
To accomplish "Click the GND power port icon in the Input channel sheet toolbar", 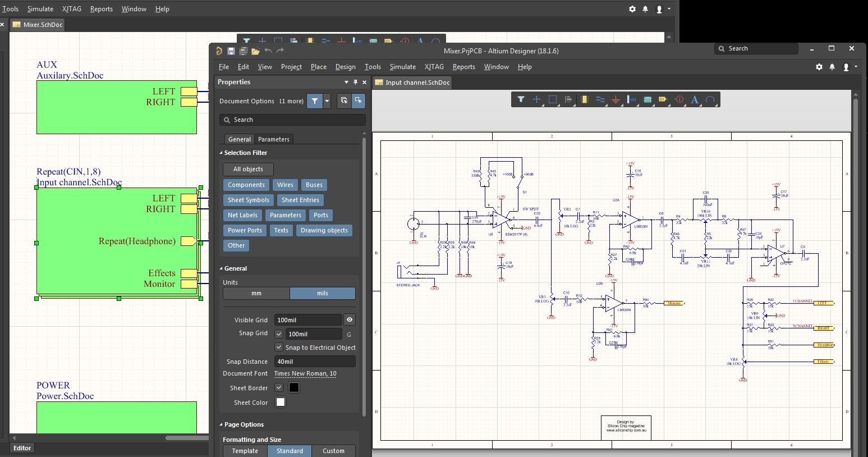I will pos(616,100).
